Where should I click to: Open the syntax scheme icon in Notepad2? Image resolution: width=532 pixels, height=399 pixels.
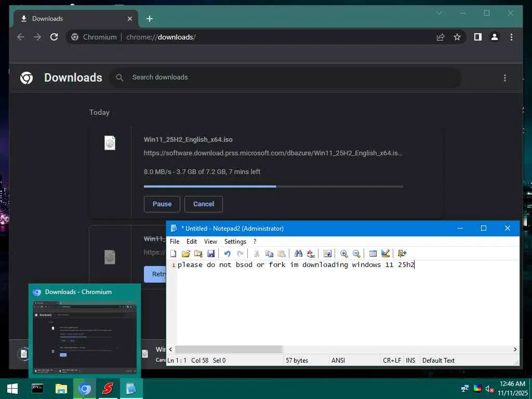(373, 254)
